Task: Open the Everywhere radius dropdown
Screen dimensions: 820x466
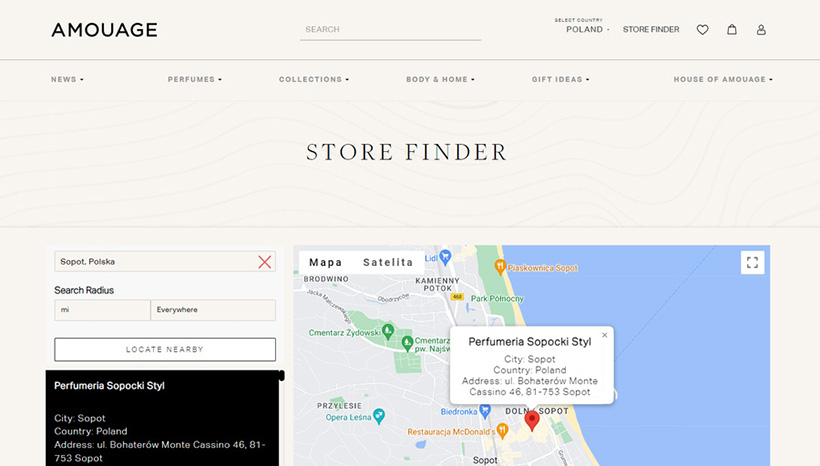Action: [213, 310]
